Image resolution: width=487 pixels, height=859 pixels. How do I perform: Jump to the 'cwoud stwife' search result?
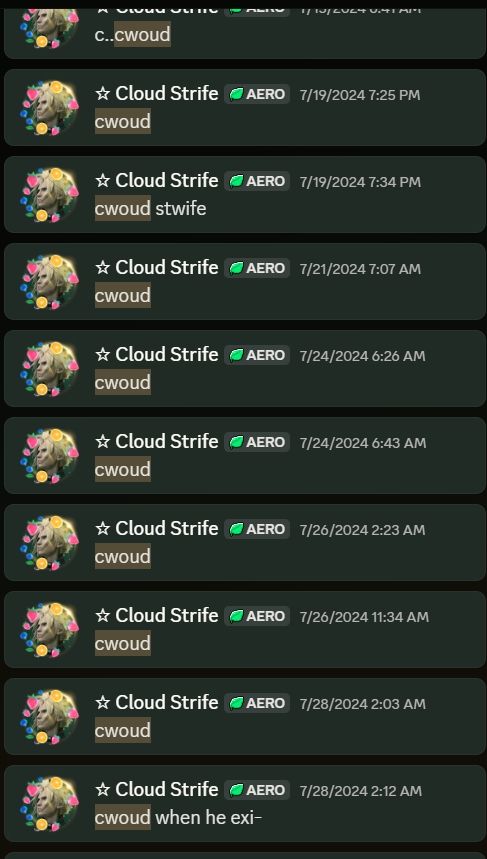pyautogui.click(x=245, y=194)
